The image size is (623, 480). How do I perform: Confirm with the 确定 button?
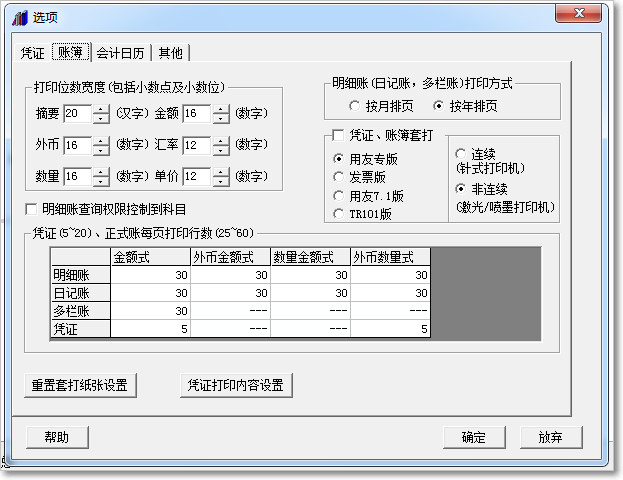474,437
